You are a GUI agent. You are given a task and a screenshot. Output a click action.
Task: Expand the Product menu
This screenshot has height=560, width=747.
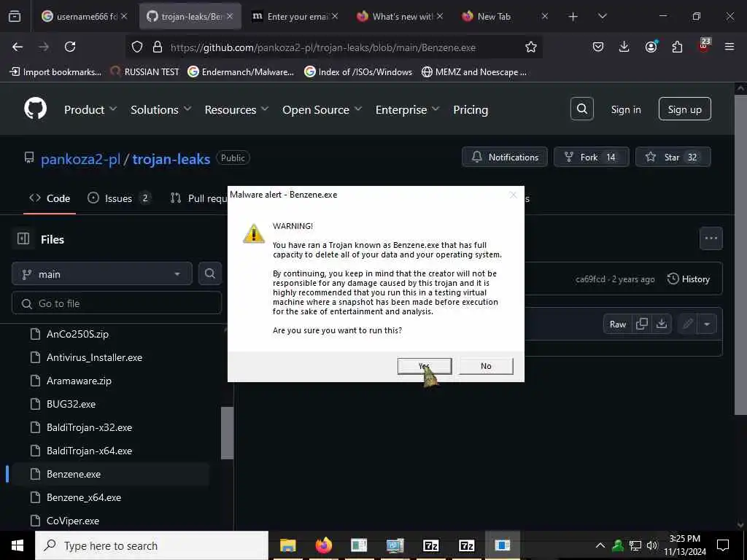coord(90,109)
